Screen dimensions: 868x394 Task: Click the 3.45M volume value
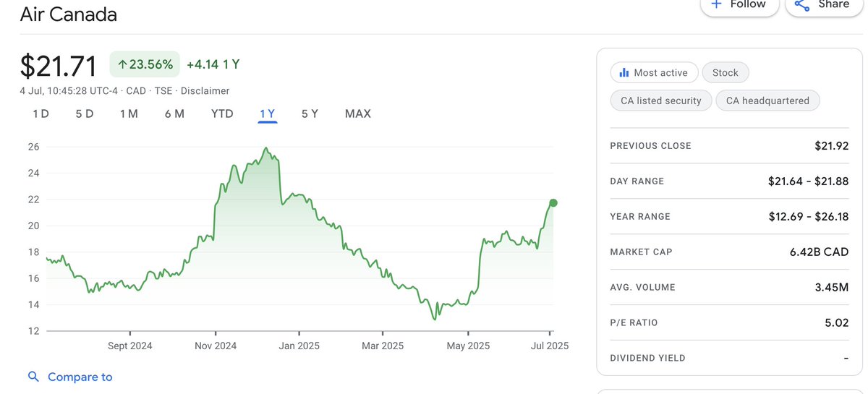coord(832,288)
